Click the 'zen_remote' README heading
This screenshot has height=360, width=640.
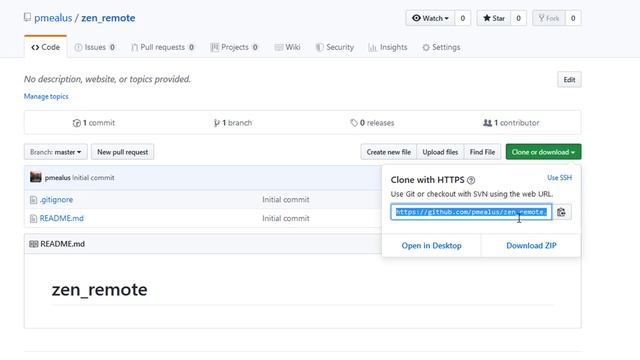100,290
